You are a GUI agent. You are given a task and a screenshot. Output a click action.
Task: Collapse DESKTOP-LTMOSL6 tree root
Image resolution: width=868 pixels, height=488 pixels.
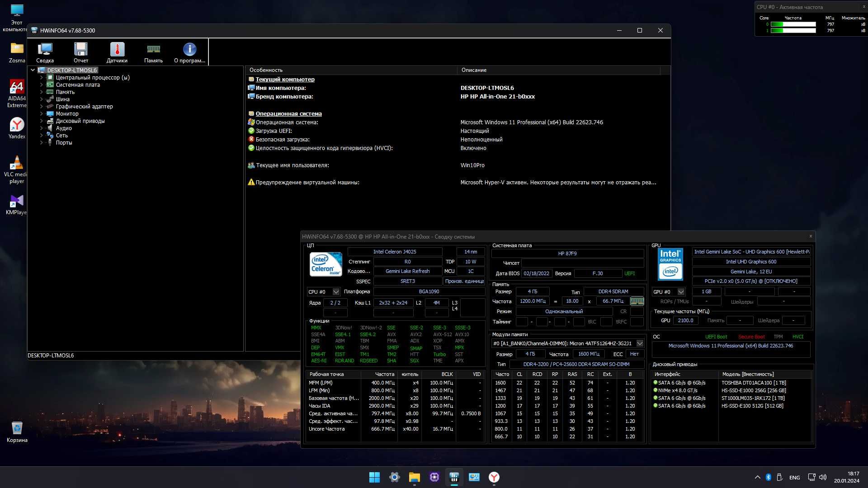coord(33,70)
